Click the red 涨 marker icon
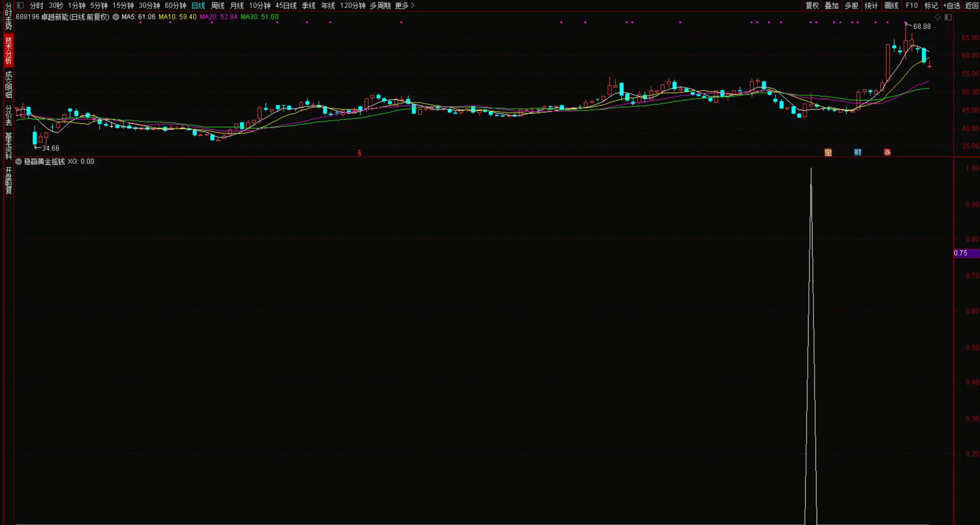 (x=887, y=152)
